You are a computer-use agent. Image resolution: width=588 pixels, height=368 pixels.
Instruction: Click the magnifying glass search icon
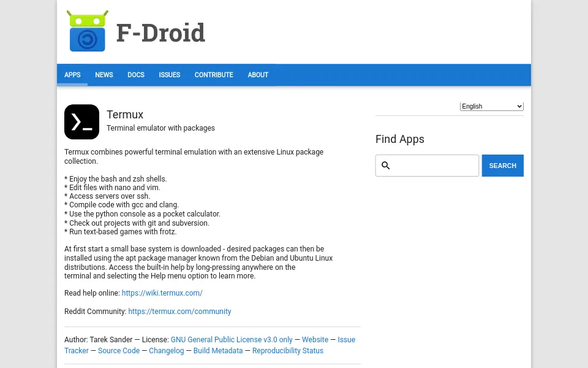385,165
